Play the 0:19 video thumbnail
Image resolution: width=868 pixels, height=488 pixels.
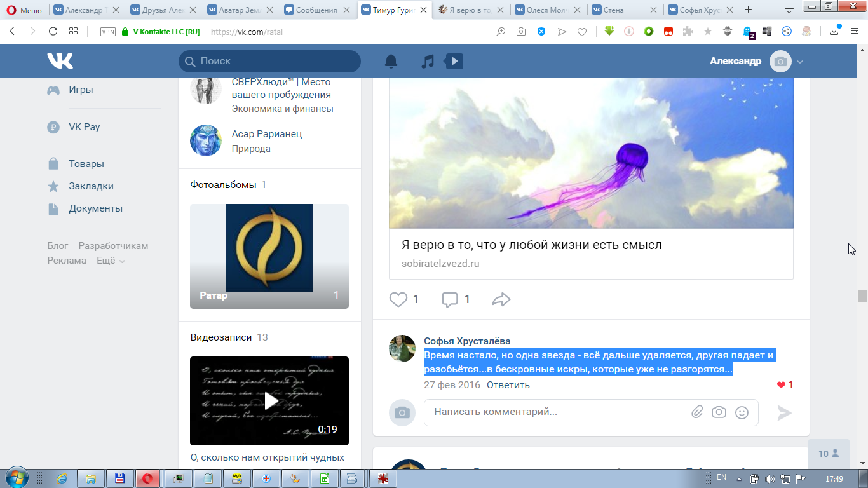269,401
